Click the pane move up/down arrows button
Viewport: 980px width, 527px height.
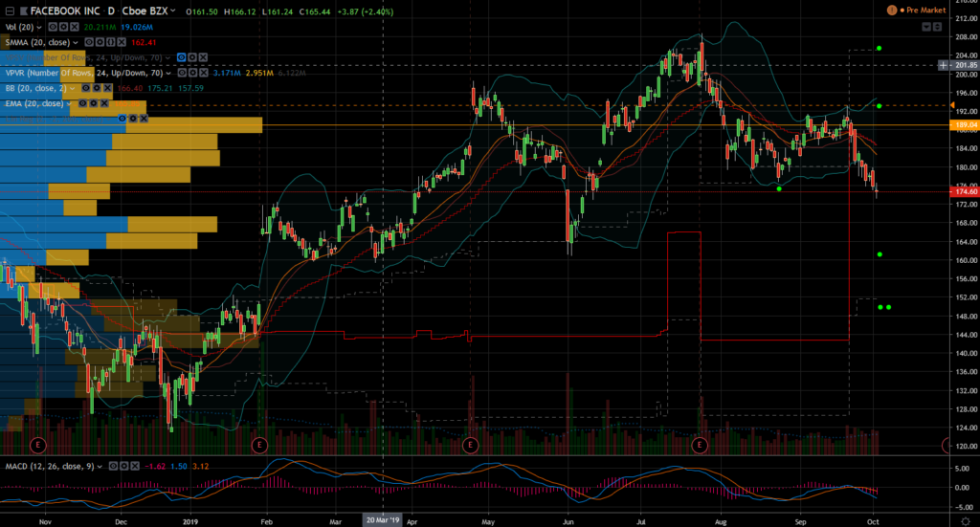point(938,27)
